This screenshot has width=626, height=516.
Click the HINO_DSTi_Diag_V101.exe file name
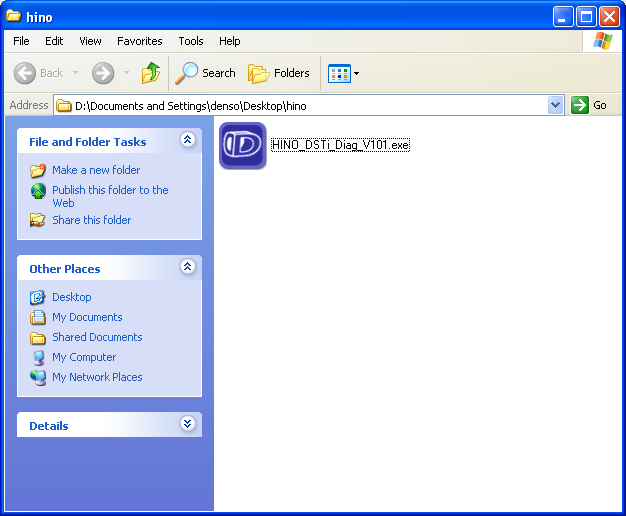click(340, 145)
